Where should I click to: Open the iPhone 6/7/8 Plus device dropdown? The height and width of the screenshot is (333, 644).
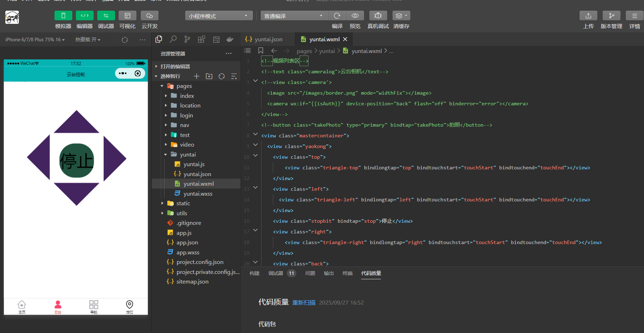coord(35,39)
